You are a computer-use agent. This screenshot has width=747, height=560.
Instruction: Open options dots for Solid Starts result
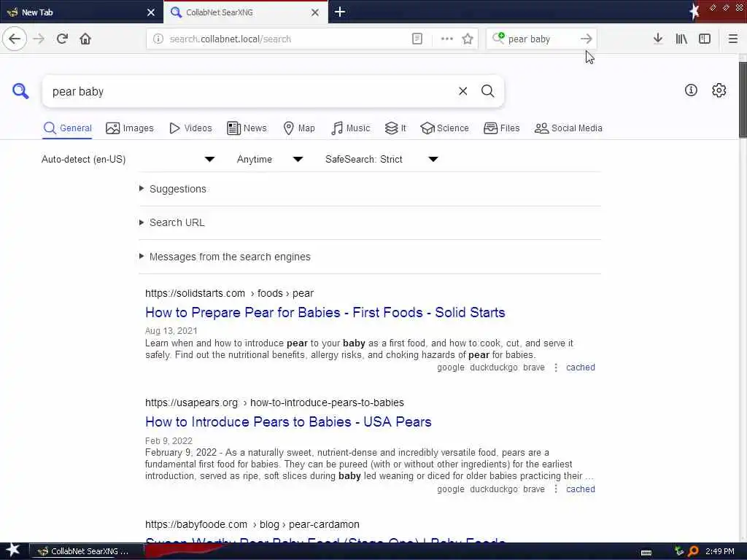[x=555, y=367]
